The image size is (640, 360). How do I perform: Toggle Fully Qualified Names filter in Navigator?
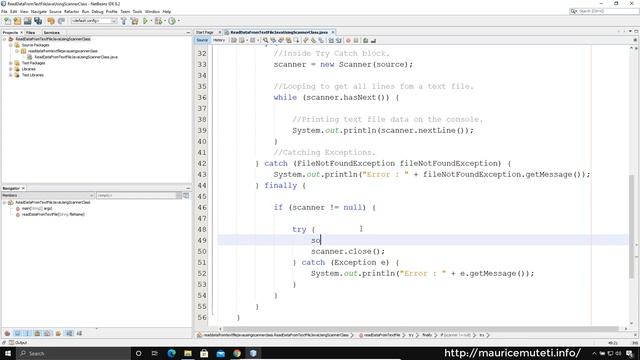58,333
